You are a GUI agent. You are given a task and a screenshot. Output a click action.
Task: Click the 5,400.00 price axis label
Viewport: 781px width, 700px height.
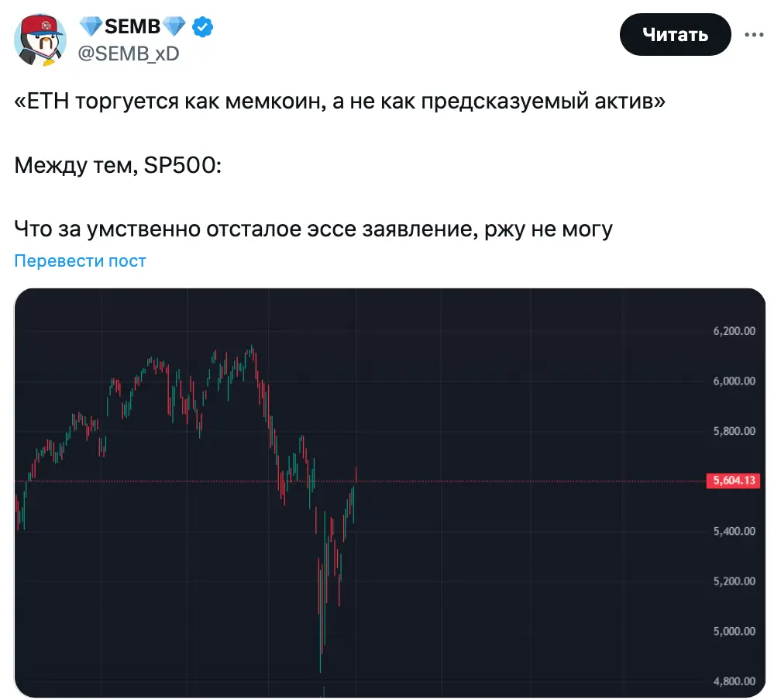pos(735,531)
